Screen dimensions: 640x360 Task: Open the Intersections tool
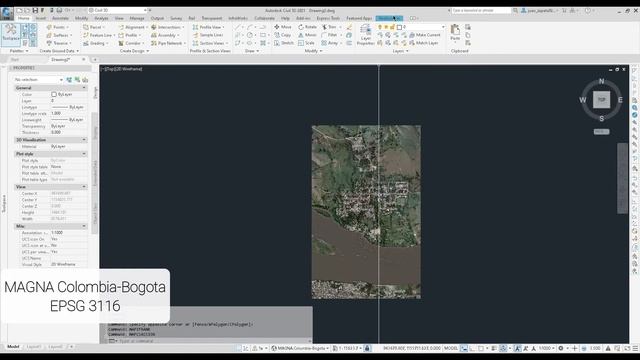167,27
